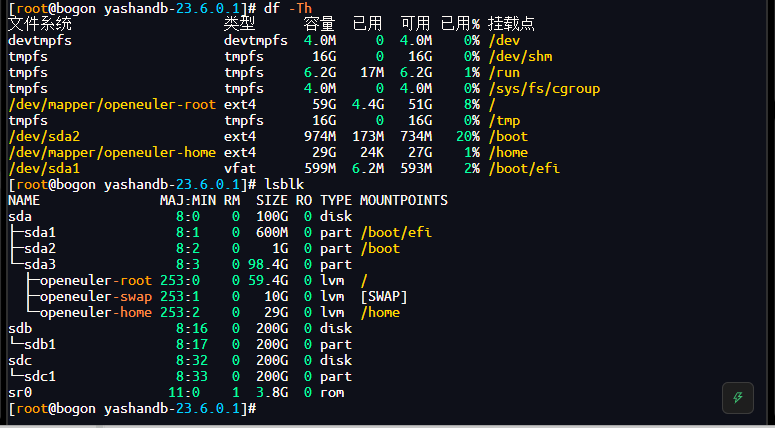Click the 'TYPE' column header
The height and width of the screenshot is (428, 775).
(336, 200)
